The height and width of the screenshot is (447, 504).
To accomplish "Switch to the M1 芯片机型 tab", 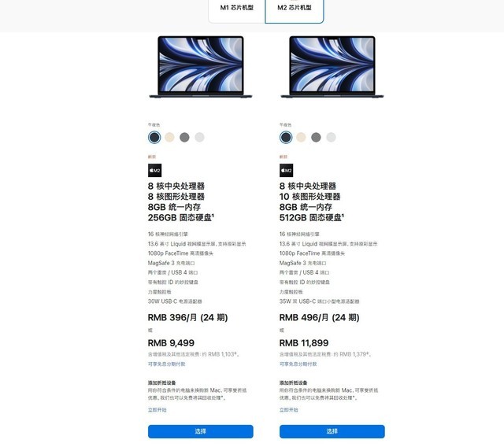I will click(237, 8).
